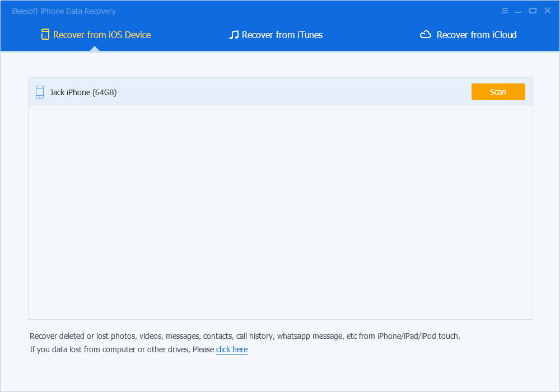The width and height of the screenshot is (560, 392).
Task: Select the Recover from iCloud tab
Action: (476, 35)
